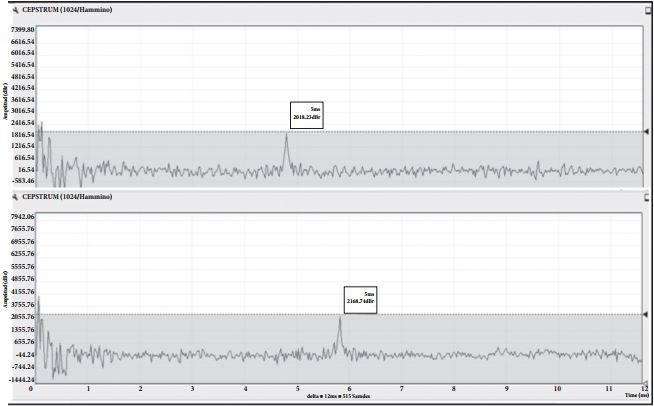This screenshot has width=654, height=406.
Task: Click the bottom plot's Amplitude axis label
Action: 6,298
